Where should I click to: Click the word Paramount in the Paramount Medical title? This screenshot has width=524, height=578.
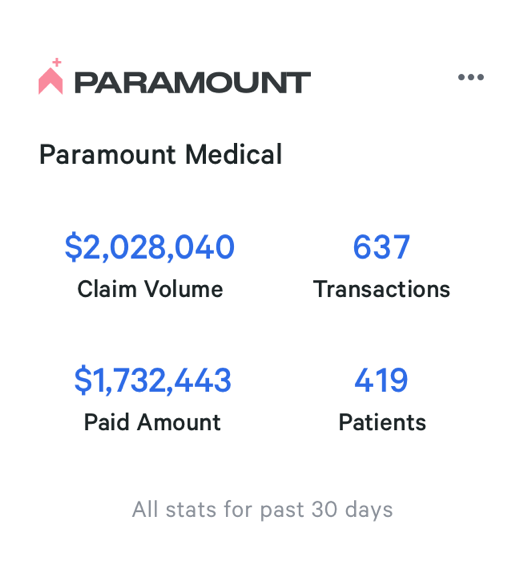107,155
